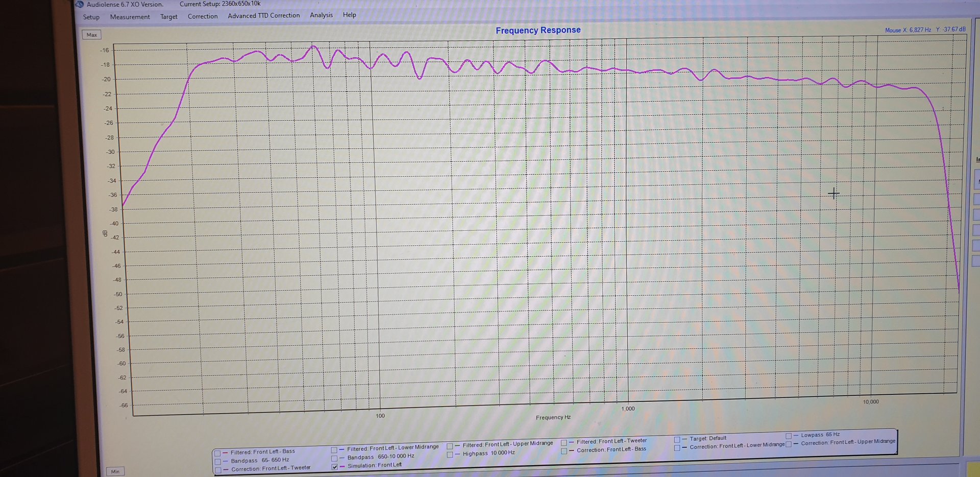Enable Correction: Front Left - Bass checkbox
Screen dimensions: 980x477
click(x=564, y=451)
